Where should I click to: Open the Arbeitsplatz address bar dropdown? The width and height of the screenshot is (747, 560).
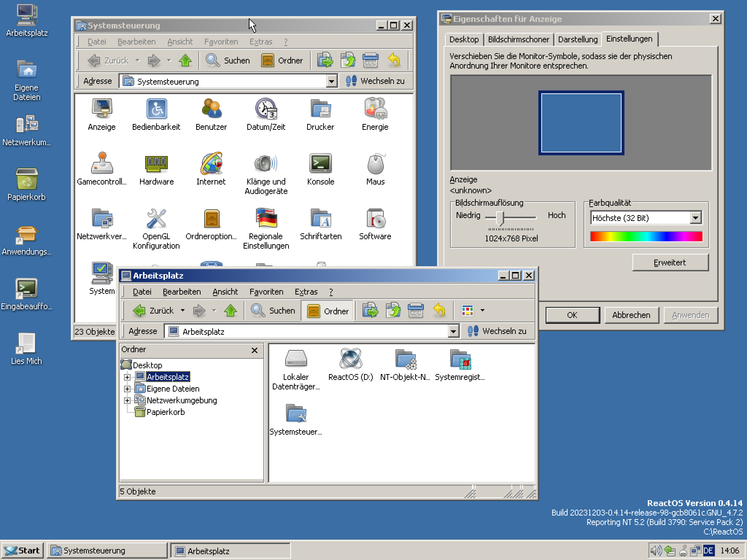click(453, 332)
